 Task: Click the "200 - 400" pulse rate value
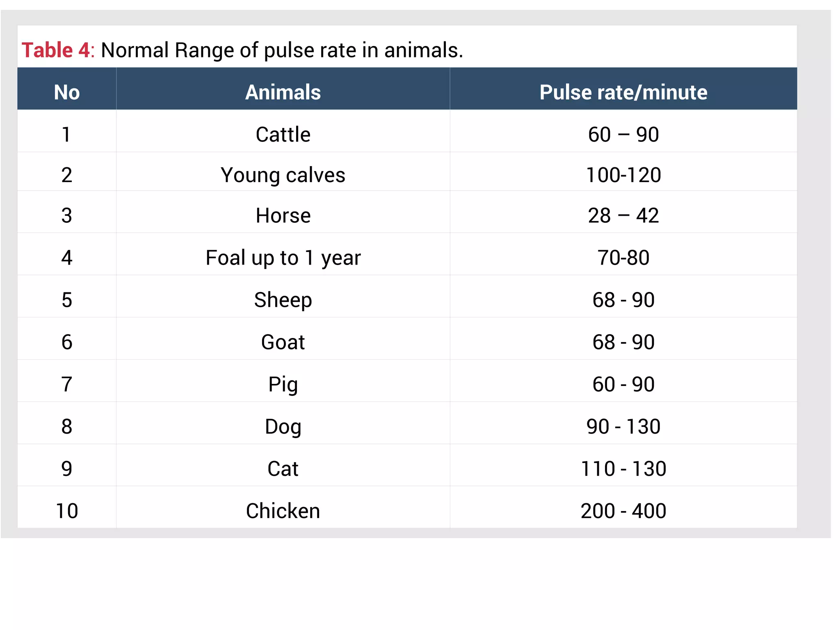623,511
